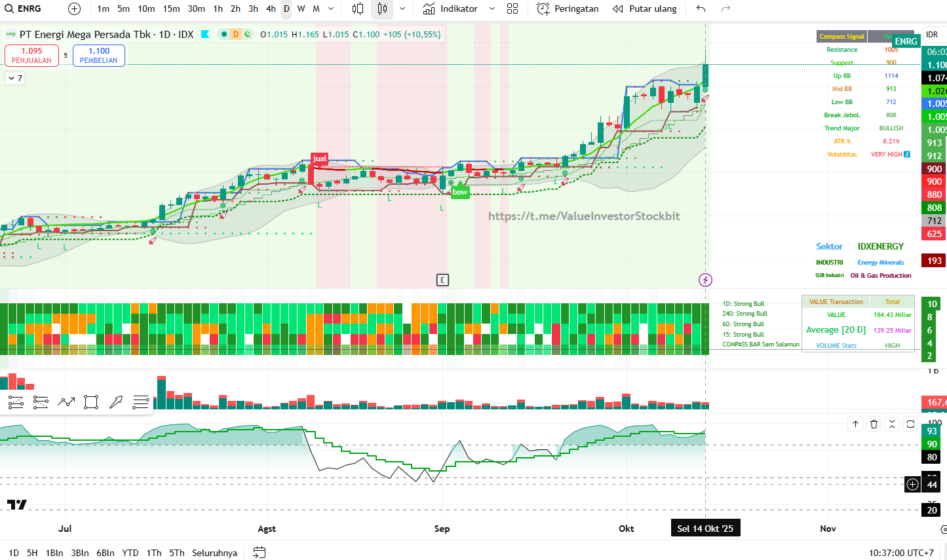Set the date range to Seluruhnya
Image resolution: width=947 pixels, height=560 pixels.
click(x=214, y=553)
